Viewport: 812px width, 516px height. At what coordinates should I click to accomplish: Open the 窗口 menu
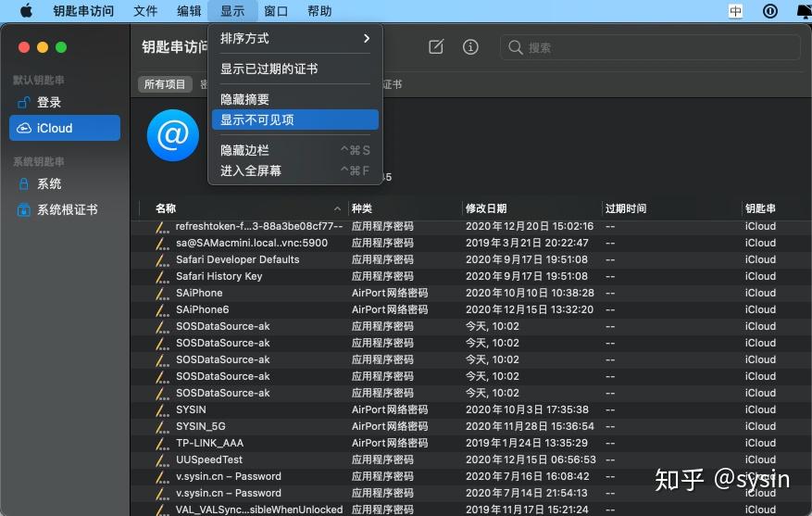pyautogui.click(x=276, y=11)
